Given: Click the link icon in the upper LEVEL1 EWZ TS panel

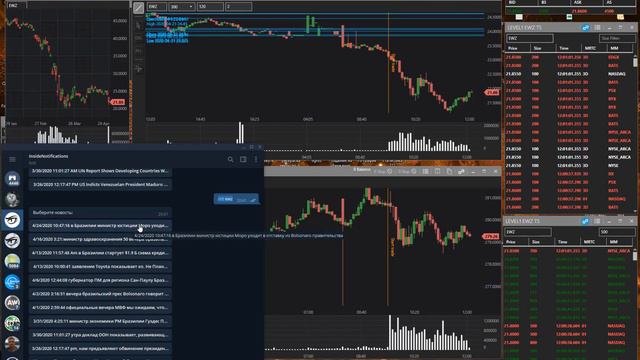Looking at the screenshot, I should pyautogui.click(x=585, y=27).
